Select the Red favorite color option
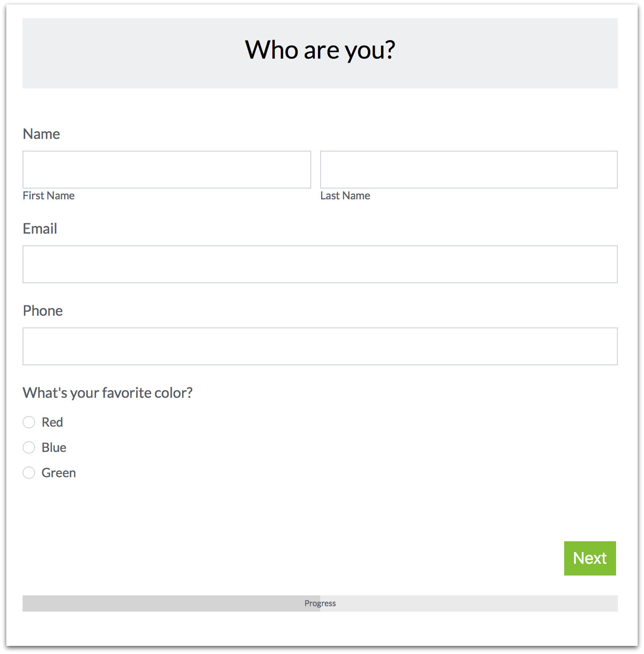Screen dimensions: 644x654 pos(29,422)
